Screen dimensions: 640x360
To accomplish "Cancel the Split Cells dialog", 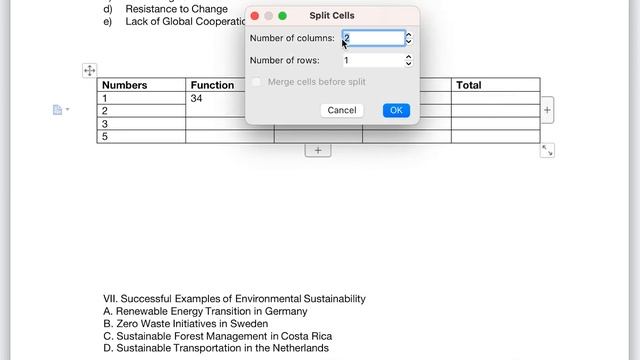I will (x=342, y=110).
